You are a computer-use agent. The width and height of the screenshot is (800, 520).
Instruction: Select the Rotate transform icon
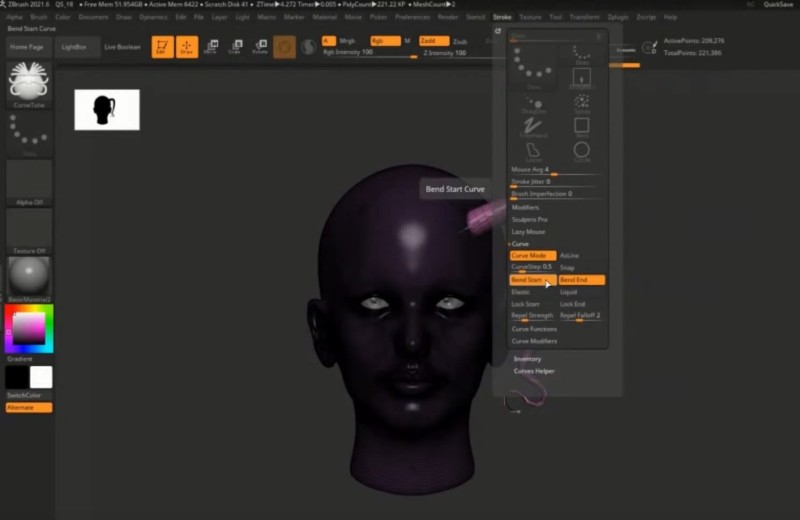(x=260, y=46)
